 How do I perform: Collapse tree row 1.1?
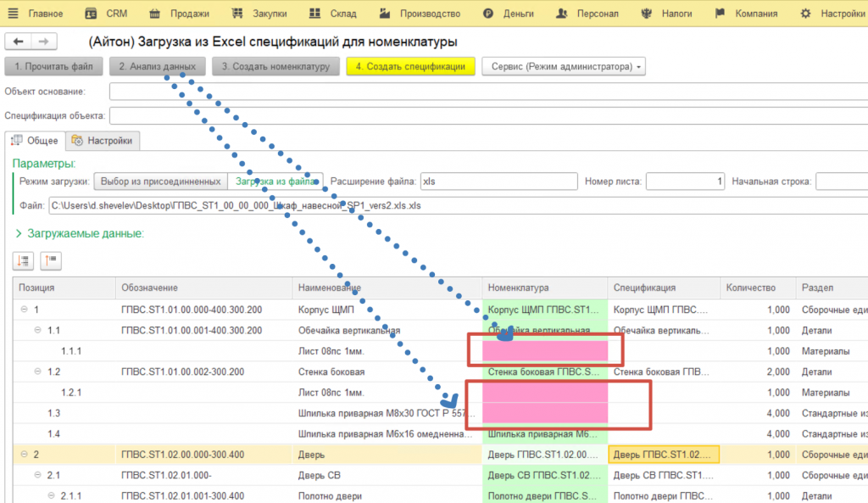click(x=39, y=330)
